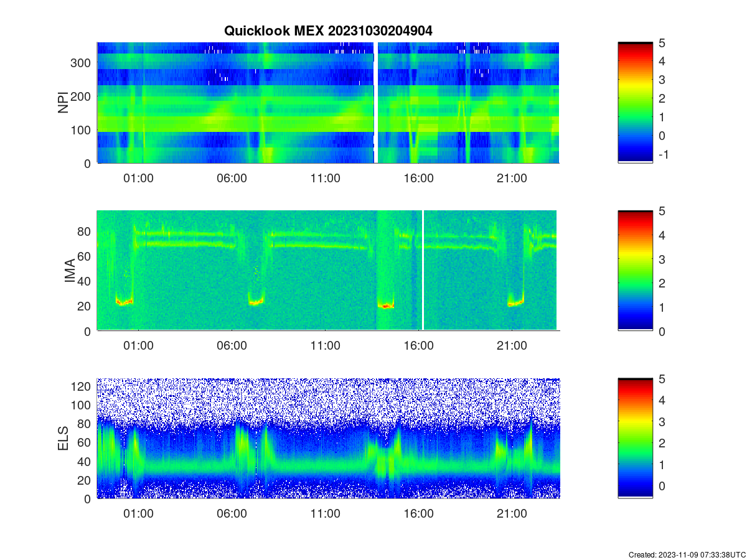This screenshot has height=560, width=747.
Task: Click the '3' label on ELS color bar
Action: [x=662, y=422]
